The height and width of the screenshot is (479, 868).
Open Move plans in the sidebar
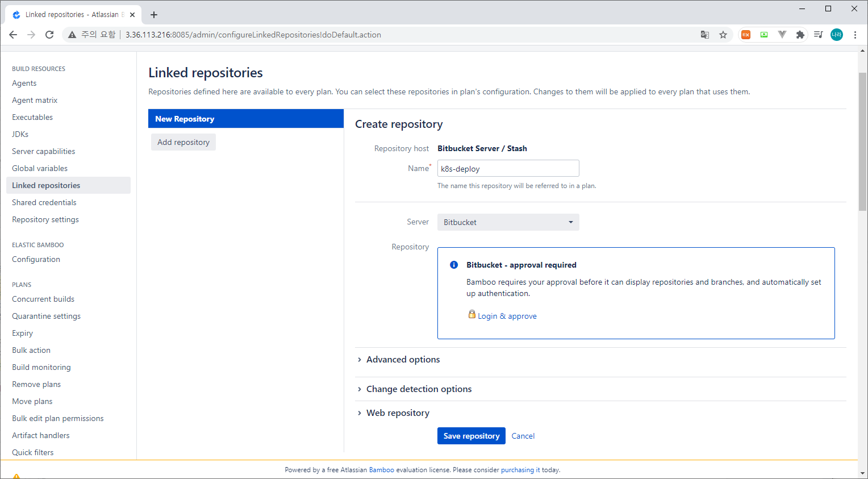click(x=32, y=401)
